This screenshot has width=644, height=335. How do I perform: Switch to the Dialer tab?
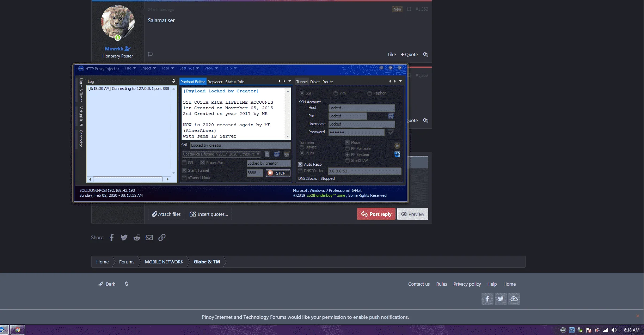pos(315,82)
